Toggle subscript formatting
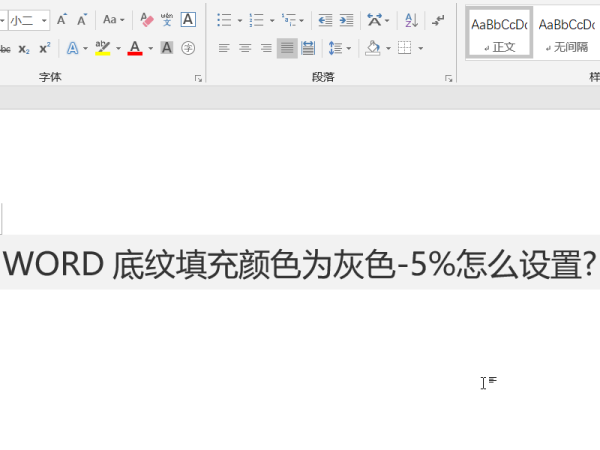600x450 pixels. (24, 49)
